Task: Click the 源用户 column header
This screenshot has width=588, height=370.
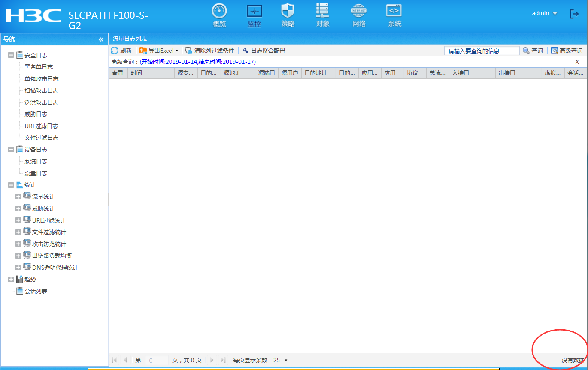Action: tap(290, 73)
